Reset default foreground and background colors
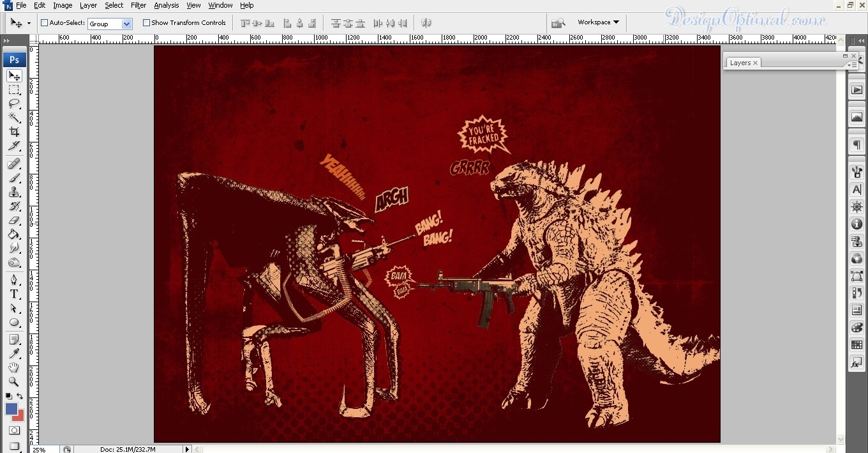This screenshot has height=453, width=868. point(8,396)
